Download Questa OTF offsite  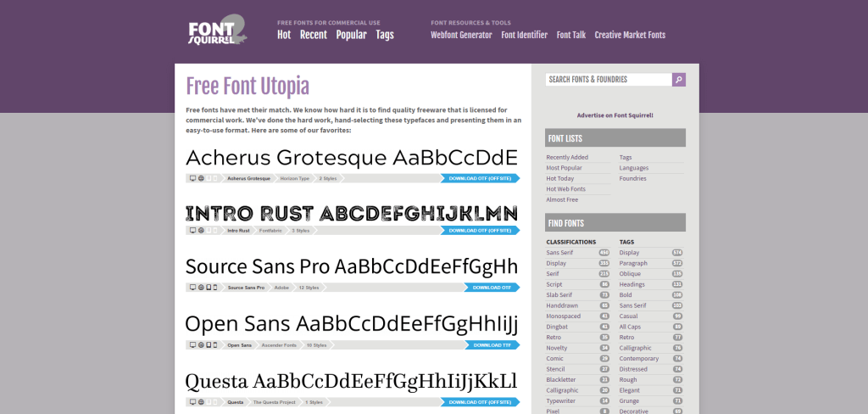coord(480,402)
